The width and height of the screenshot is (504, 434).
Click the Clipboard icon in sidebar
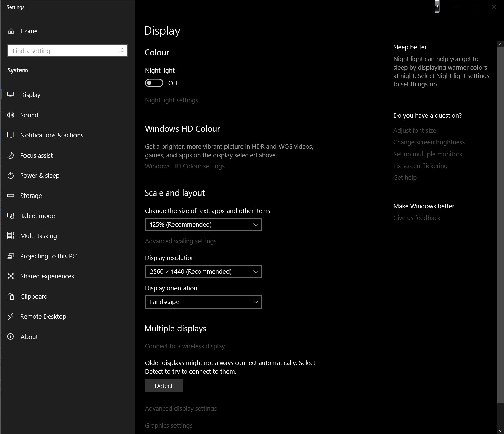[11, 296]
